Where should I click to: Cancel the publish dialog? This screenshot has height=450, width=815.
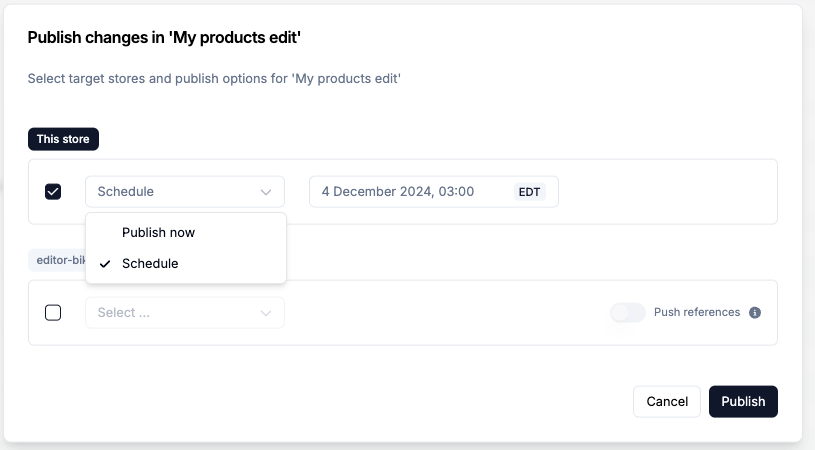click(x=667, y=401)
